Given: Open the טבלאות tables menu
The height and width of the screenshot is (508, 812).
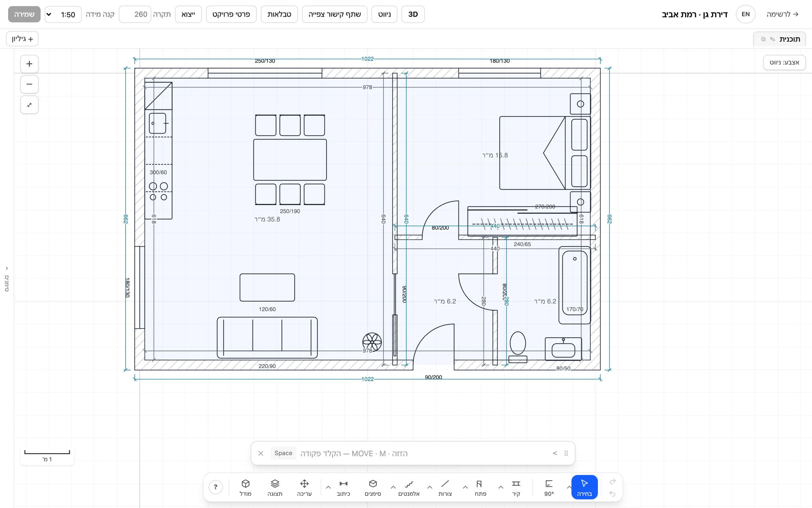Looking at the screenshot, I should (279, 14).
